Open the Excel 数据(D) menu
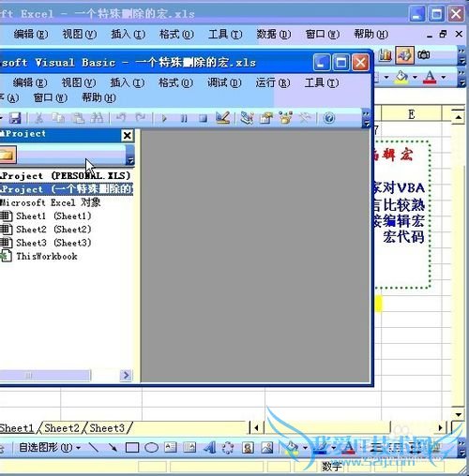 click(274, 34)
